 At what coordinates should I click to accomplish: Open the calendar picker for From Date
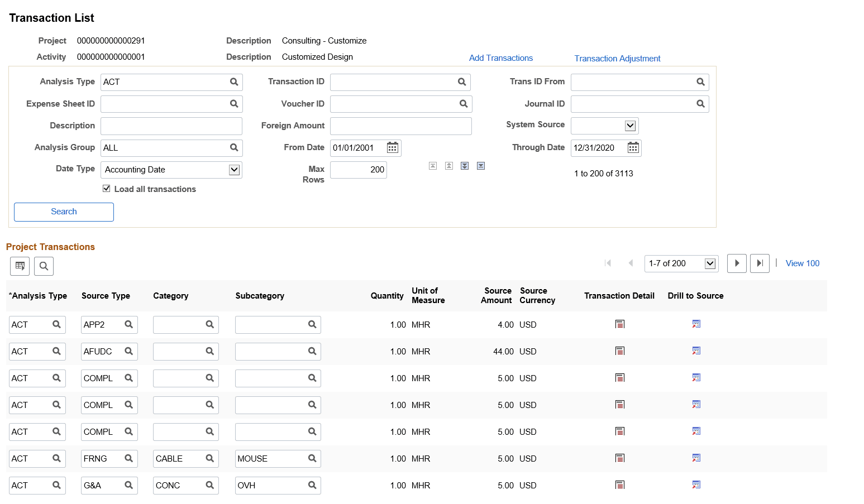[x=393, y=147]
